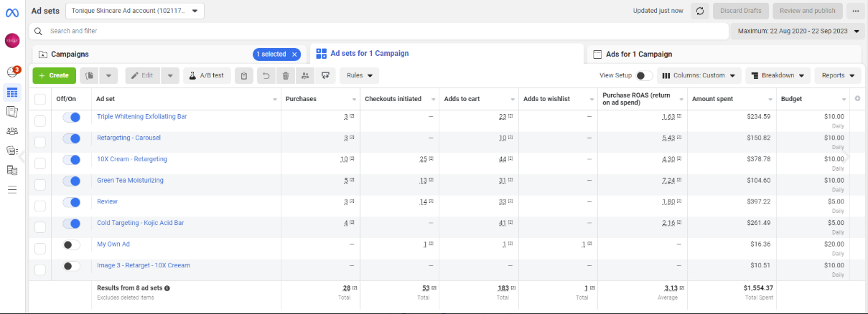The height and width of the screenshot is (314, 868).
Task: Expand the duplicate options arrow
Action: [x=108, y=75]
